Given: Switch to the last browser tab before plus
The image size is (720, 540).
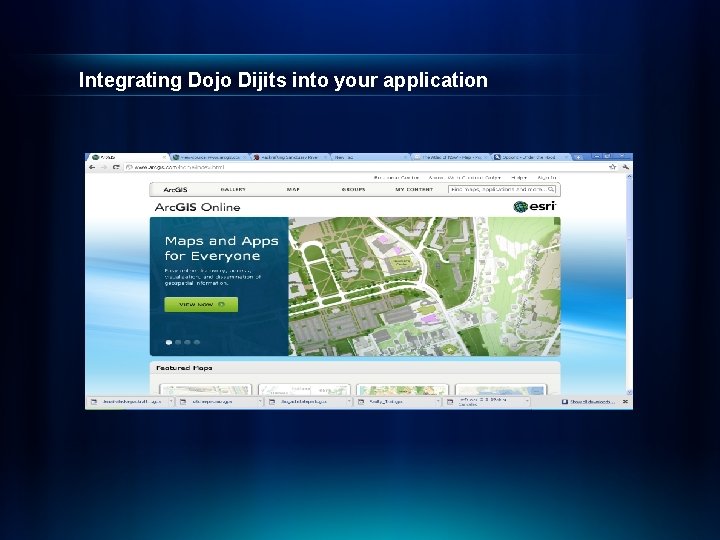Looking at the screenshot, I should click(530, 157).
